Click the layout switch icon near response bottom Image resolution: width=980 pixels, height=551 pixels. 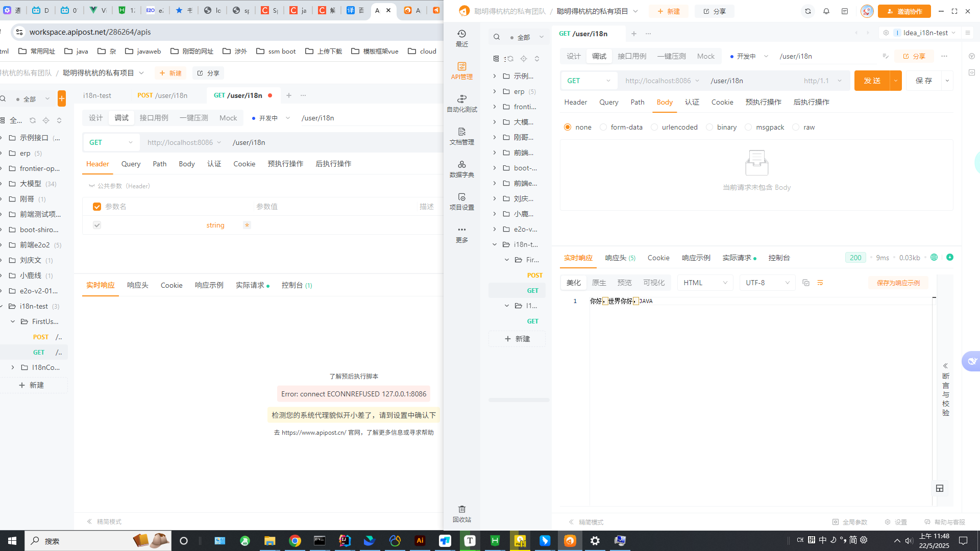point(940,488)
